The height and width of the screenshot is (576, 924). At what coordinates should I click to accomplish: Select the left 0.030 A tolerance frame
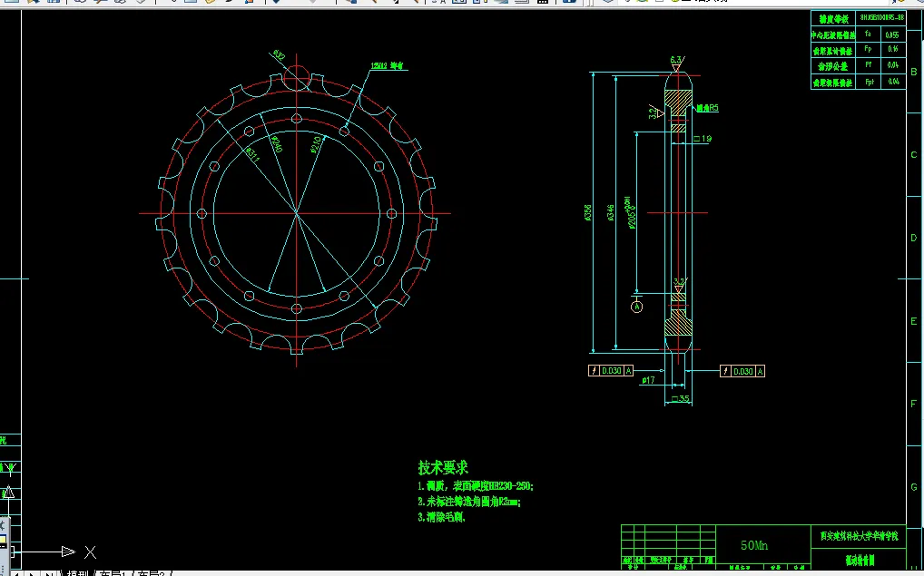pos(611,370)
